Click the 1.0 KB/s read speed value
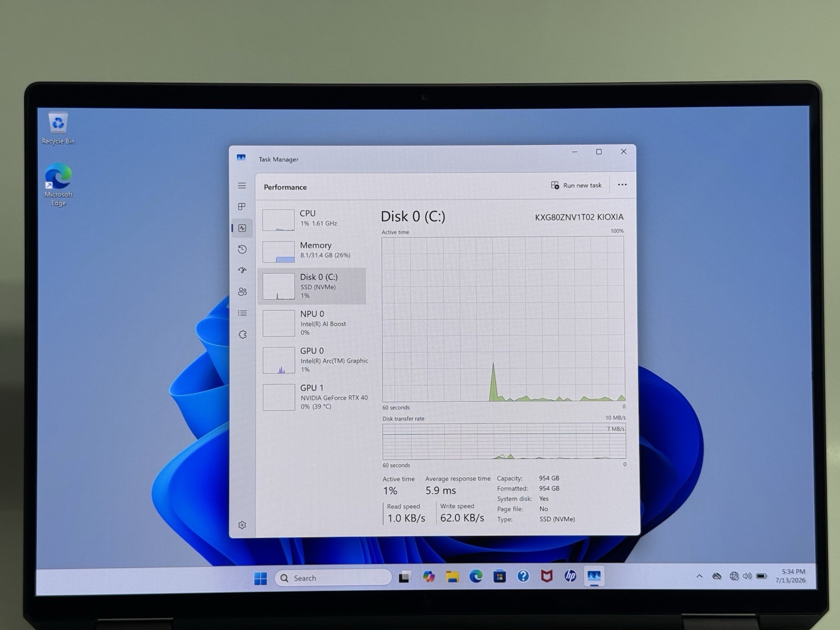The image size is (840, 630). coord(406,519)
